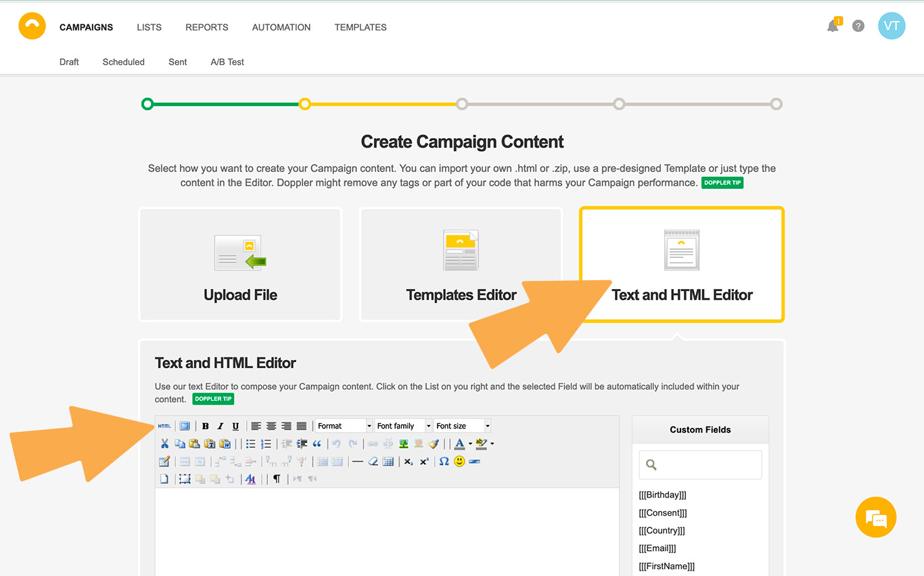Apply blockquote formatting

pos(317,444)
